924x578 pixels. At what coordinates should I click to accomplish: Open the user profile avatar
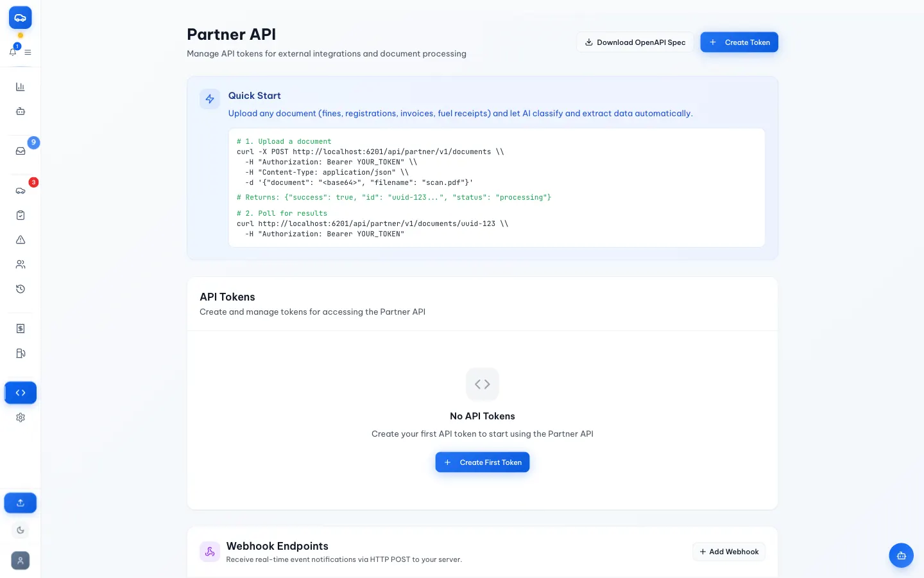pyautogui.click(x=21, y=561)
